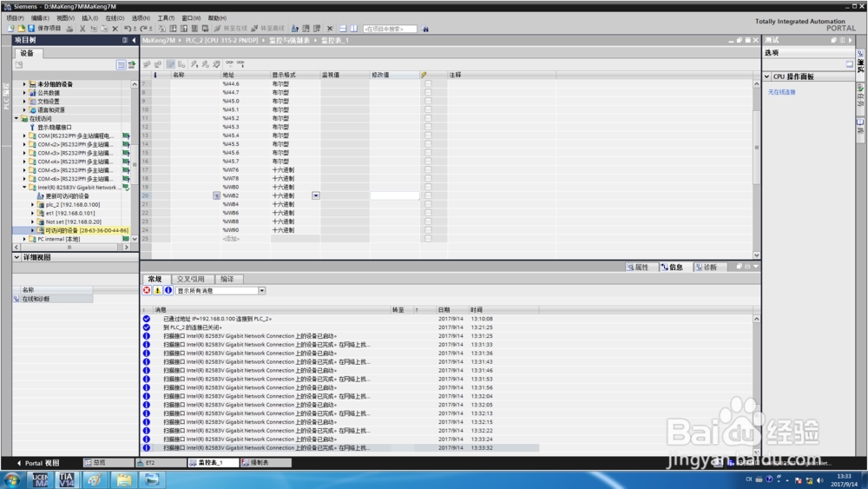Click modify-now lightning icon in watch toolbar
This screenshot has width=868, height=489.
point(194,64)
